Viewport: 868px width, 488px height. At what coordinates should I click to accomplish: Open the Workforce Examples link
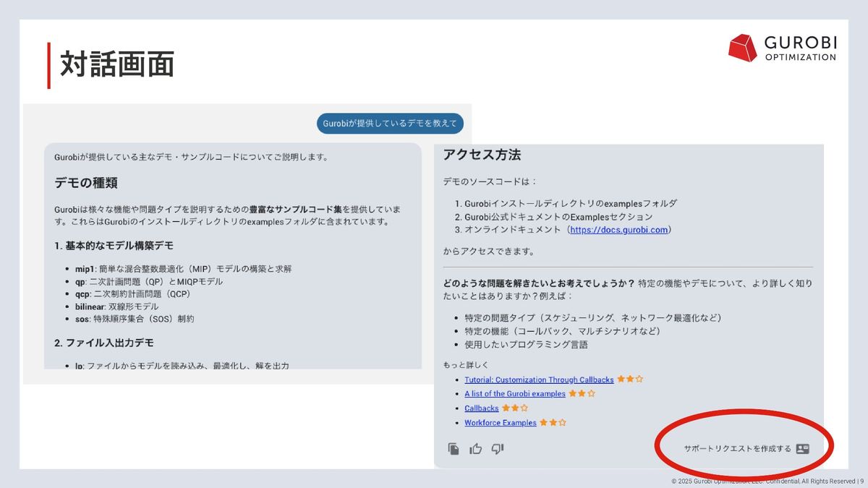coord(500,423)
